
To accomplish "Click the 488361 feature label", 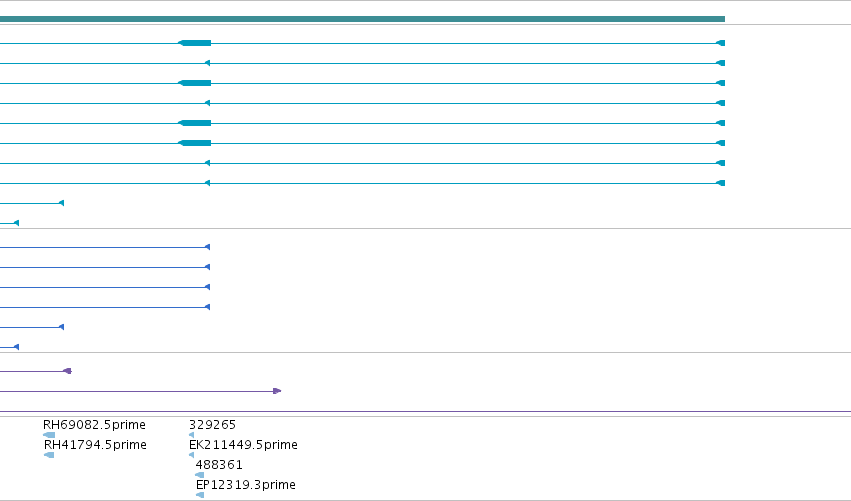I will pyautogui.click(x=219, y=465).
